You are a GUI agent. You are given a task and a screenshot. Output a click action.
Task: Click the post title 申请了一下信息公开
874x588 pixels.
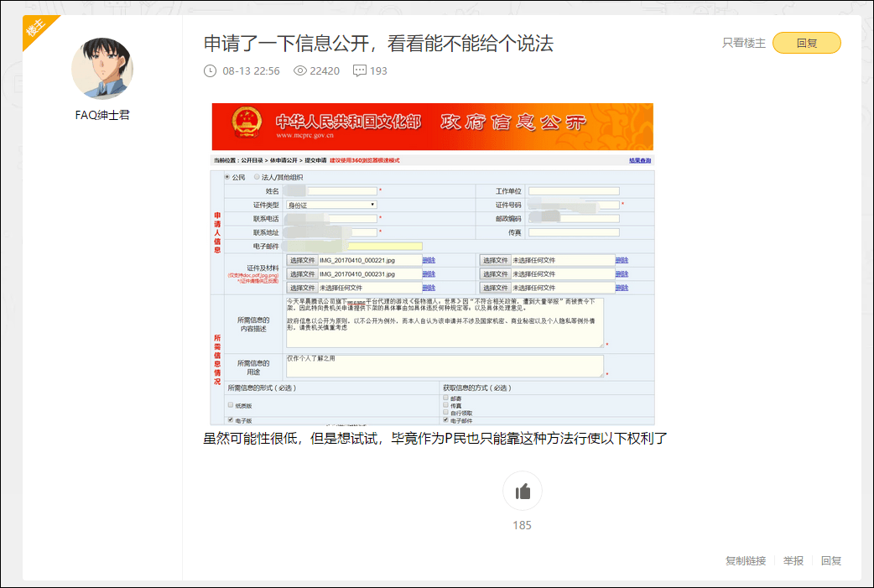[378, 44]
